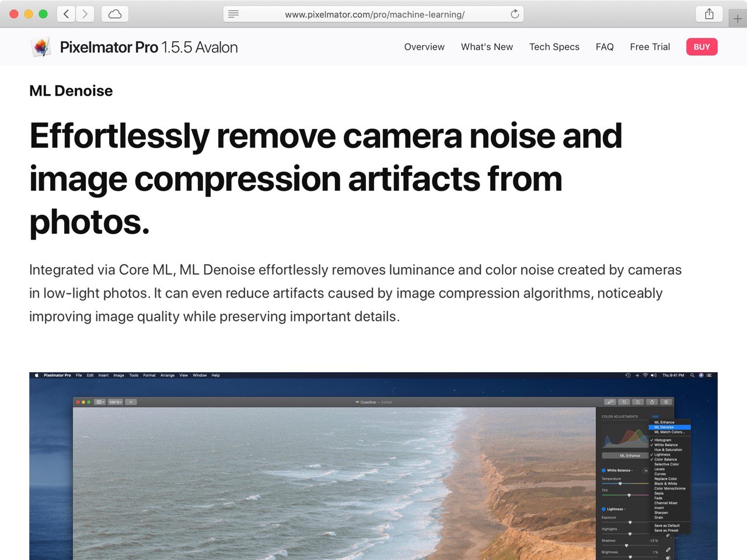Open the What's New page link
The image size is (747, 560).
pos(487,47)
